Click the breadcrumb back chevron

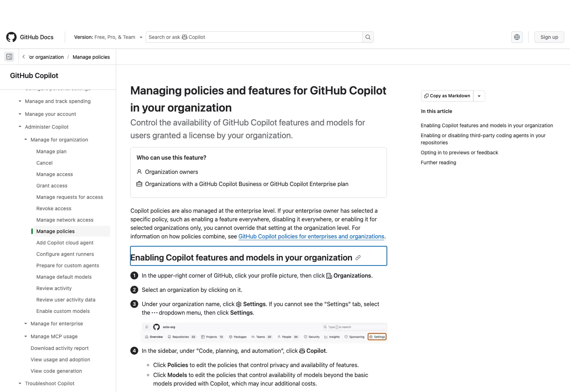point(24,57)
